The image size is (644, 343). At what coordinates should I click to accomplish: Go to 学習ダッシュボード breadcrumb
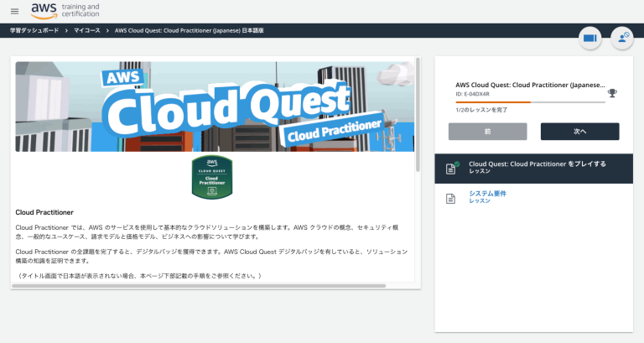point(34,30)
